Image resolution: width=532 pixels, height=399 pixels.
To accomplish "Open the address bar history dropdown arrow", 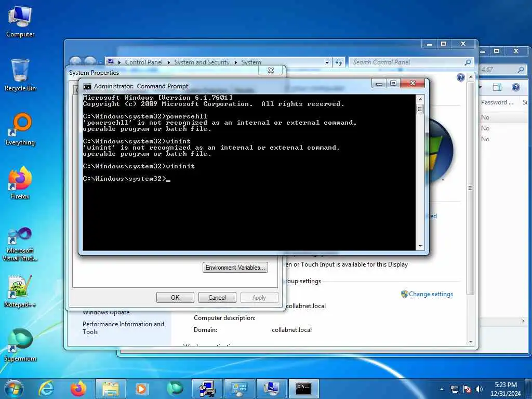I will [327, 62].
